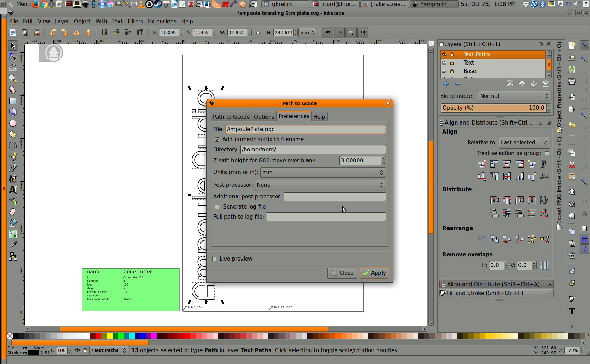Toggle Treat selection as group checkbox
The width and height of the screenshot is (590, 364).
tap(547, 153)
